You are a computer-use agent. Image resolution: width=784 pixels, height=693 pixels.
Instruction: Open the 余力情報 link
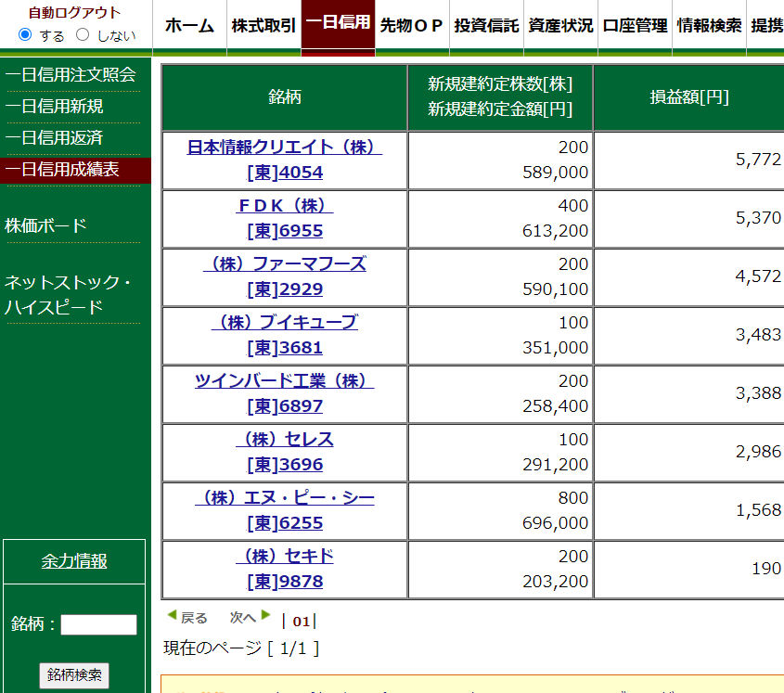coord(74,561)
